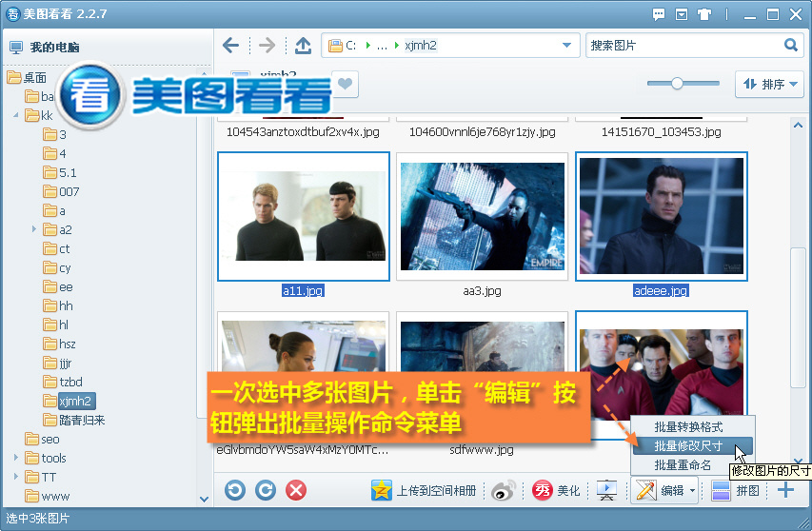Image resolution: width=812 pixels, height=531 pixels.
Task: Add folder to favorites heart icon
Action: point(345,84)
